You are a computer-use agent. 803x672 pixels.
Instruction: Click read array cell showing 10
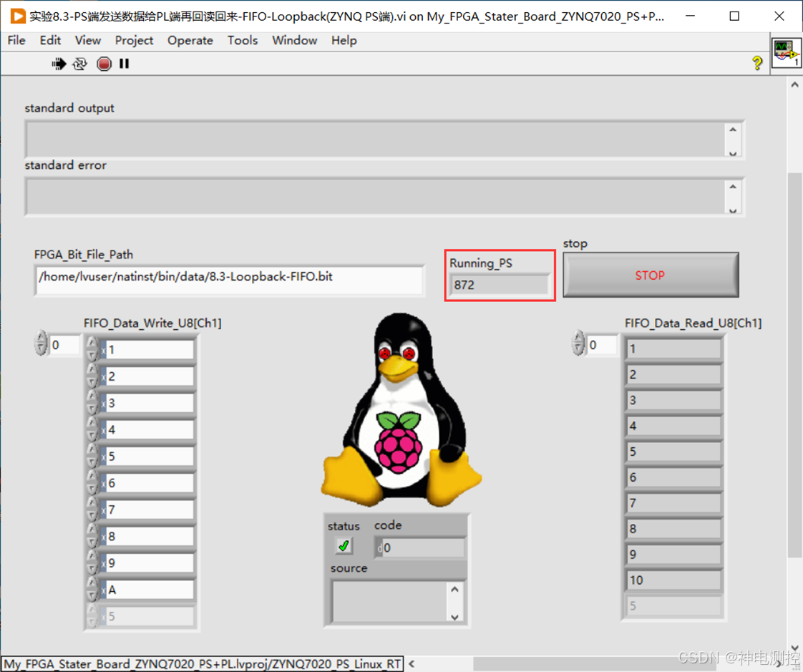click(673, 580)
